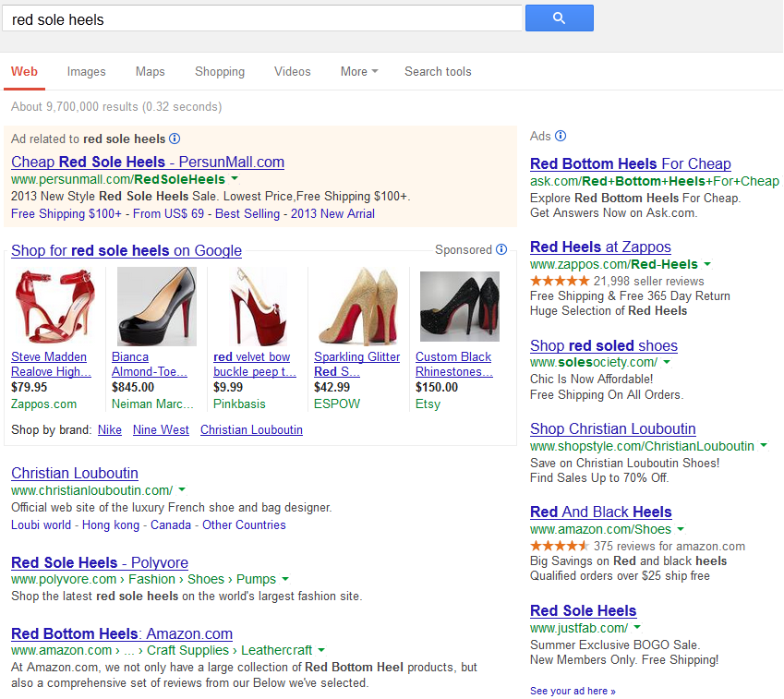Image resolution: width=784 pixels, height=699 pixels.
Task: Click black Bianca pump thumbnail
Action: 156,306
